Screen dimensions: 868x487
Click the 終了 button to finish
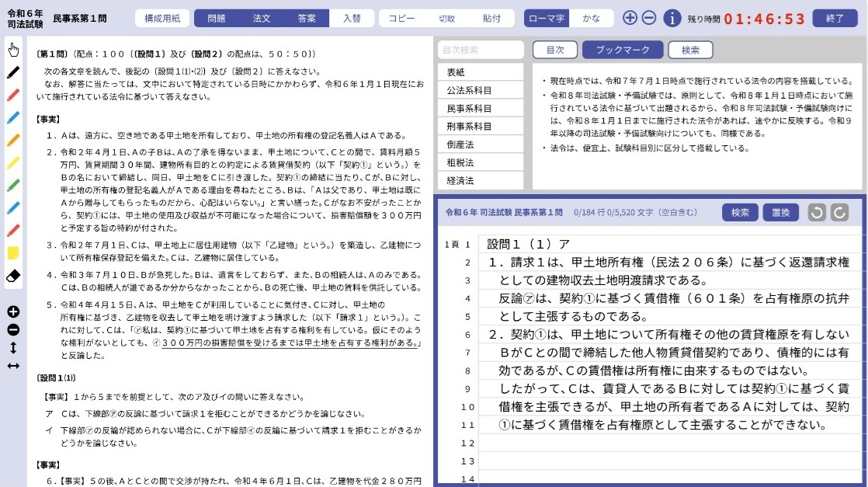point(835,19)
